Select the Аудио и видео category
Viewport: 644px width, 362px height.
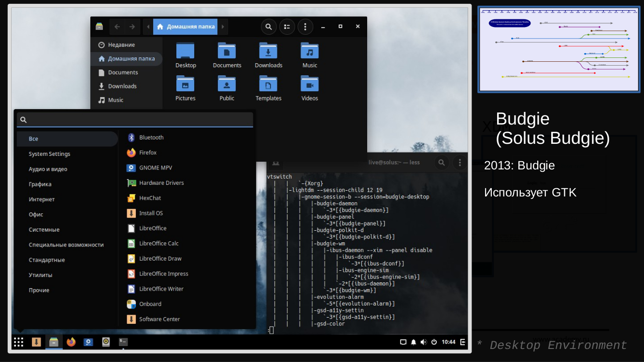pyautogui.click(x=67, y=169)
